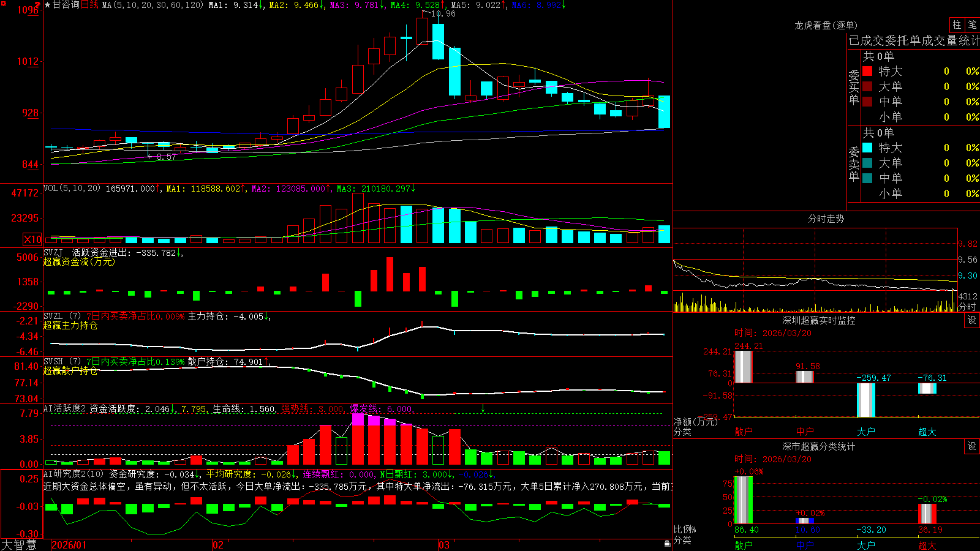Click the 委卖单 vertical label

[854, 163]
